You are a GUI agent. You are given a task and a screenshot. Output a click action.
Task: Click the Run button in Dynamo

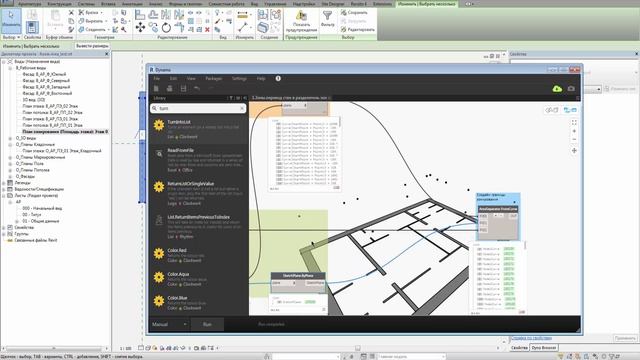point(207,324)
